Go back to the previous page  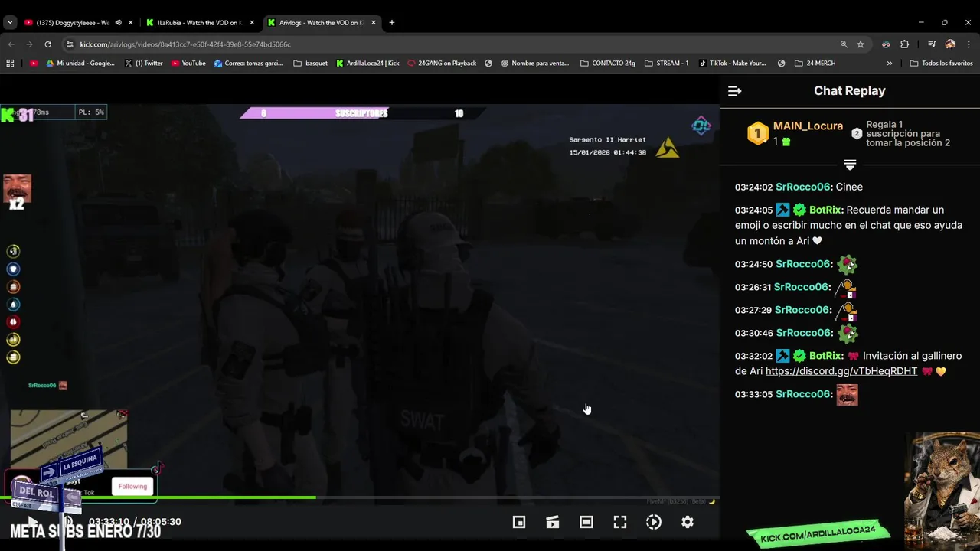tap(11, 44)
